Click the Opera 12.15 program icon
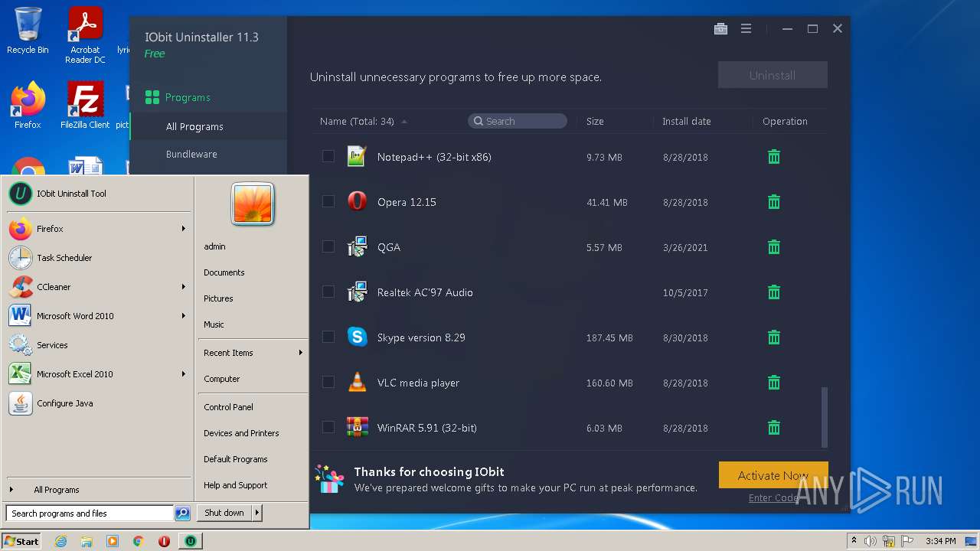980x551 pixels. (357, 201)
